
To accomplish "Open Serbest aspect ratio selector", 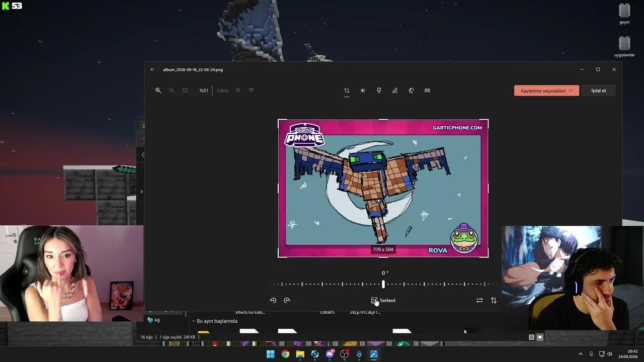I will tap(383, 300).
